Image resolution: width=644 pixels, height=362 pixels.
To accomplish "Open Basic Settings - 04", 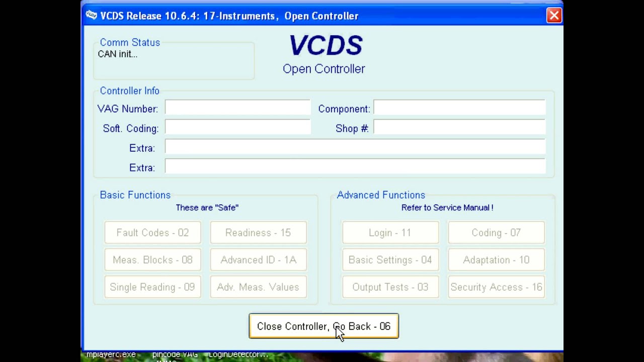I will point(390,260).
